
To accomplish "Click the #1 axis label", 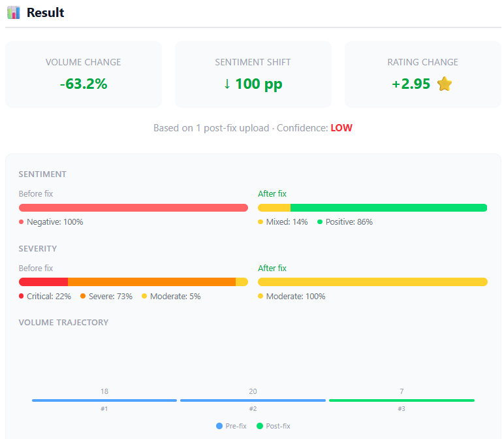I will tap(104, 409).
